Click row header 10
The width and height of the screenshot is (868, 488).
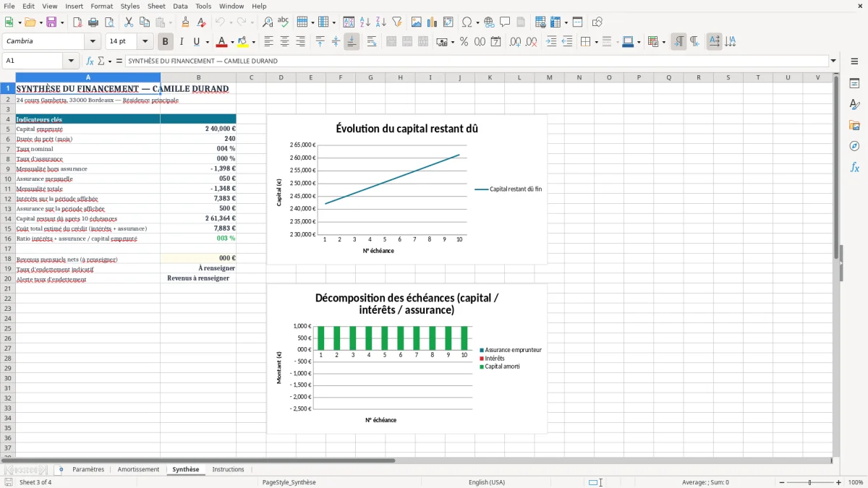[8, 179]
